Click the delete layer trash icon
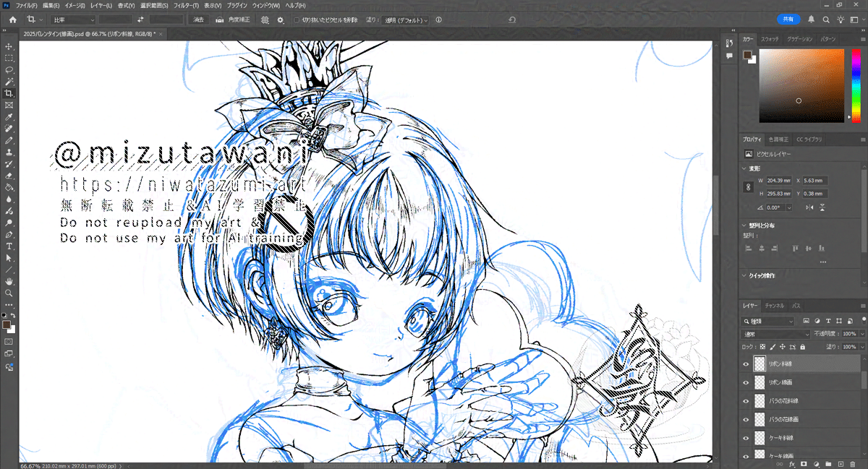 click(x=852, y=463)
